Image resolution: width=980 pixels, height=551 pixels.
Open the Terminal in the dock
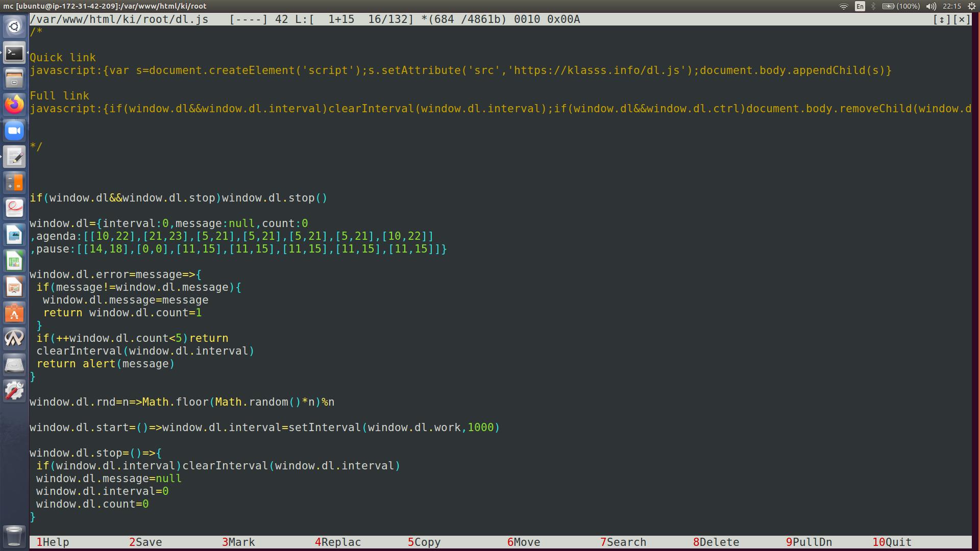[14, 53]
